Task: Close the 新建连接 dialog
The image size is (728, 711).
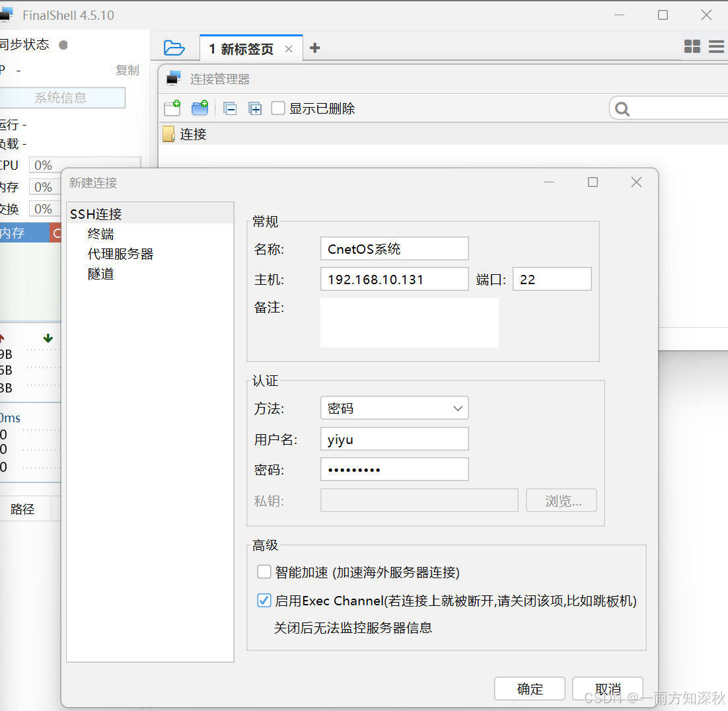Action: 637,182
